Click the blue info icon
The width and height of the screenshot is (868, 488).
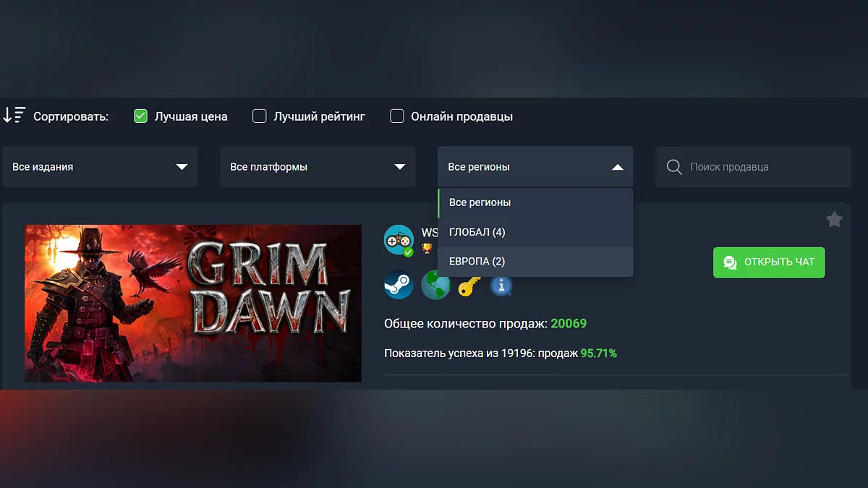[x=501, y=286]
